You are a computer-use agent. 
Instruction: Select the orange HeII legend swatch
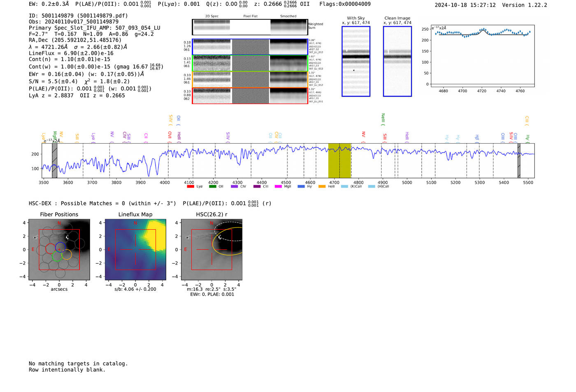pyautogui.click(x=322, y=187)
